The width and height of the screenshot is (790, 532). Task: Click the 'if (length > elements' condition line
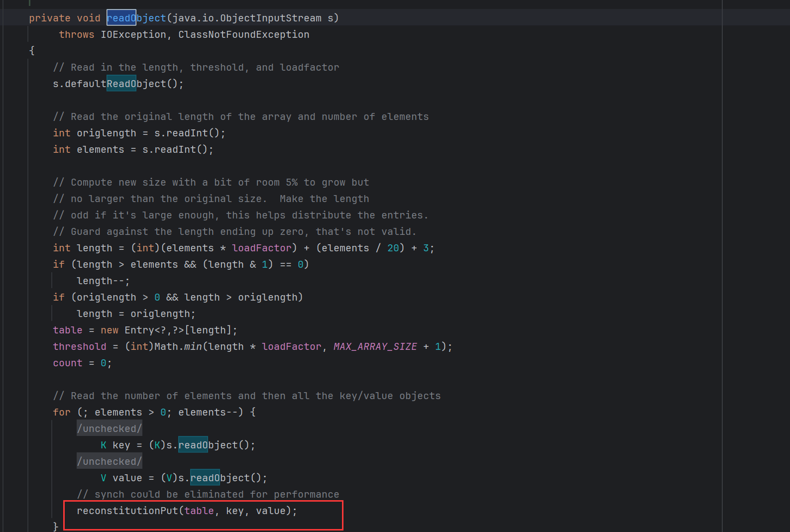coord(181,264)
